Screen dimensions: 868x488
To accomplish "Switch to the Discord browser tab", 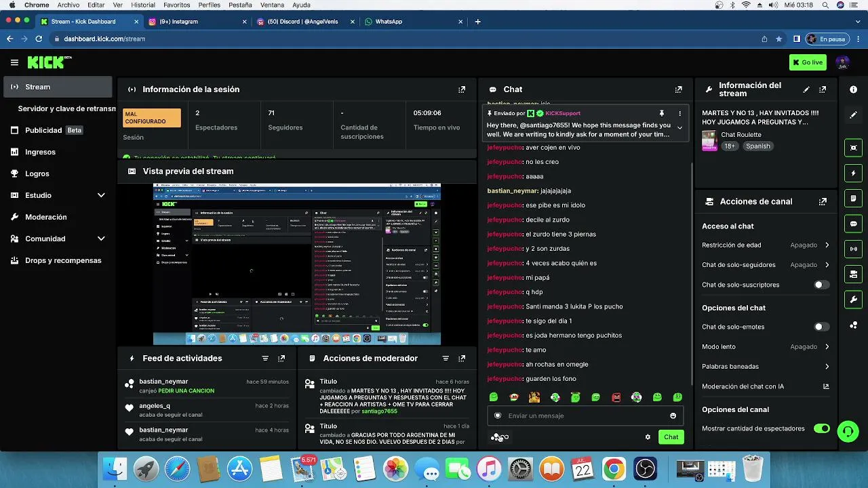I will pyautogui.click(x=306, y=22).
